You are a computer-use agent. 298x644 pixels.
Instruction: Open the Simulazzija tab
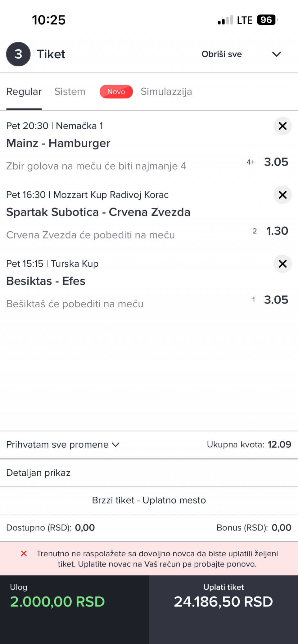(x=166, y=92)
